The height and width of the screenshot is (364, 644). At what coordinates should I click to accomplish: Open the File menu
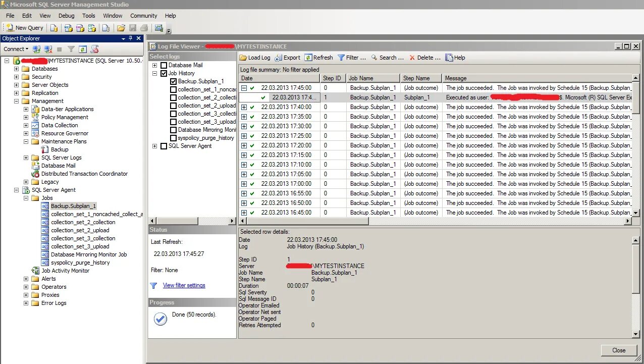click(10, 16)
